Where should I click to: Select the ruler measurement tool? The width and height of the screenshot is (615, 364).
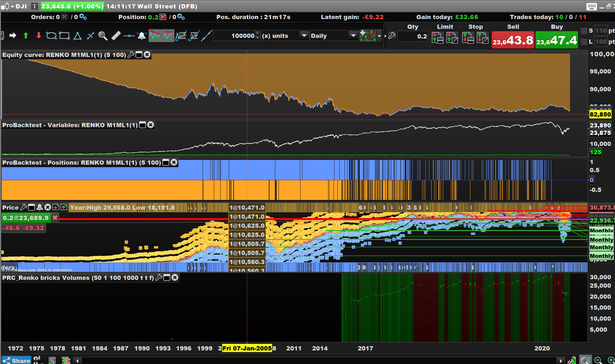(x=116, y=36)
